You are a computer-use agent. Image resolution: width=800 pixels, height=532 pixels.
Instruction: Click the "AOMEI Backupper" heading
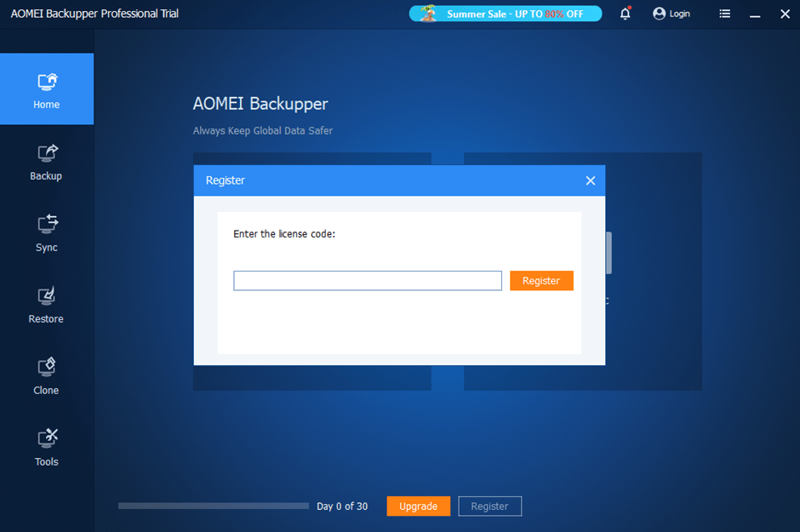pos(260,104)
